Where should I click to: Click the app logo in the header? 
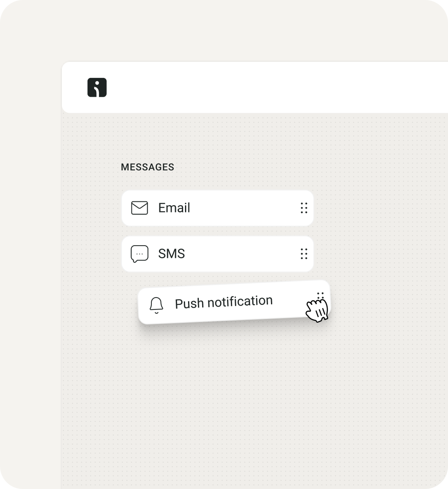[x=97, y=87]
